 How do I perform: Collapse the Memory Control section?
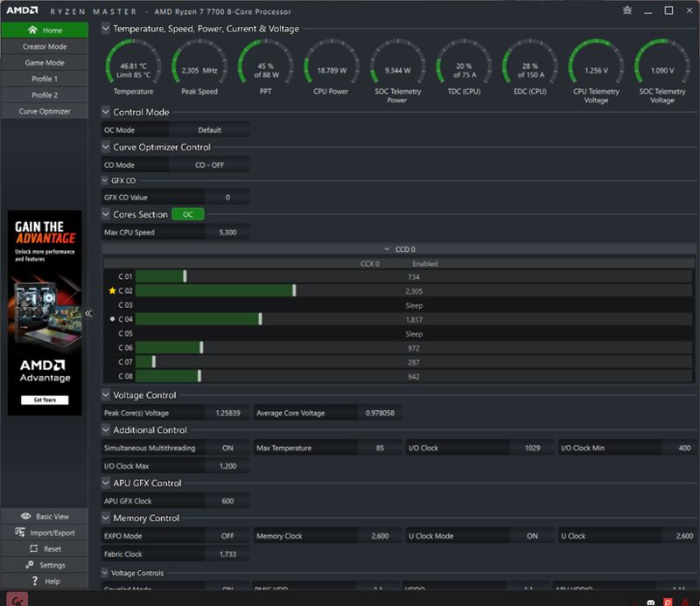point(106,517)
